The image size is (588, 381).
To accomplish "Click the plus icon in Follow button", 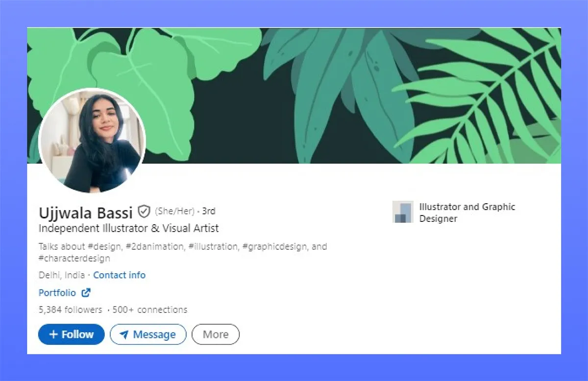I will 54,334.
